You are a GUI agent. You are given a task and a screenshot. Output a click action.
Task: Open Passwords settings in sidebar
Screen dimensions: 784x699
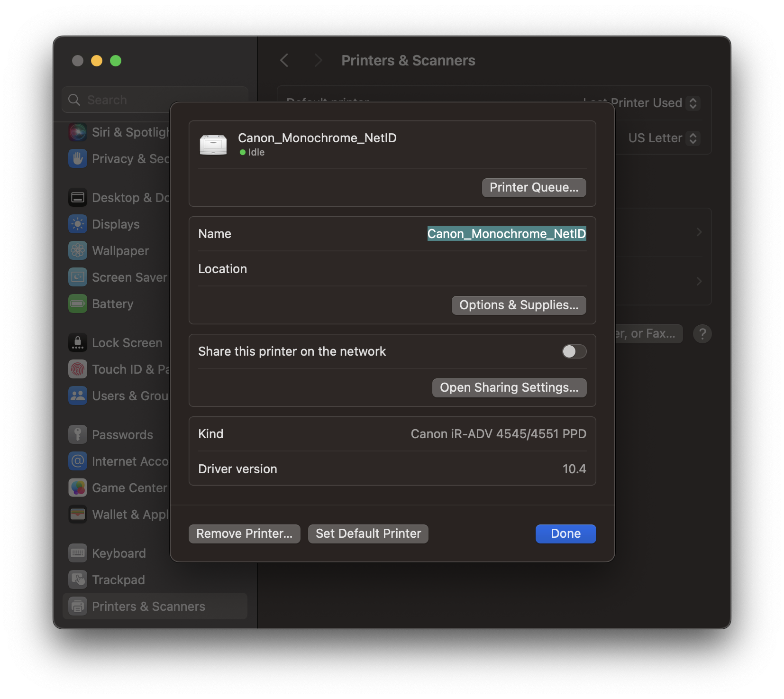[122, 434]
